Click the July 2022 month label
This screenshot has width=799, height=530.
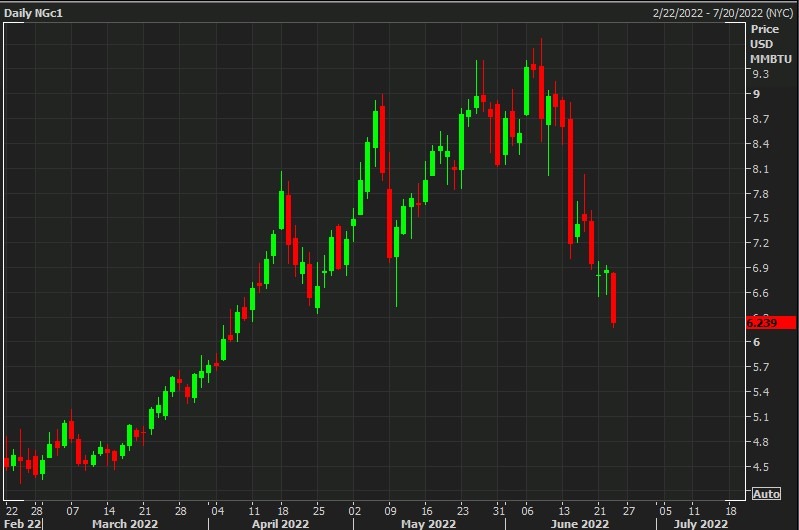point(701,524)
